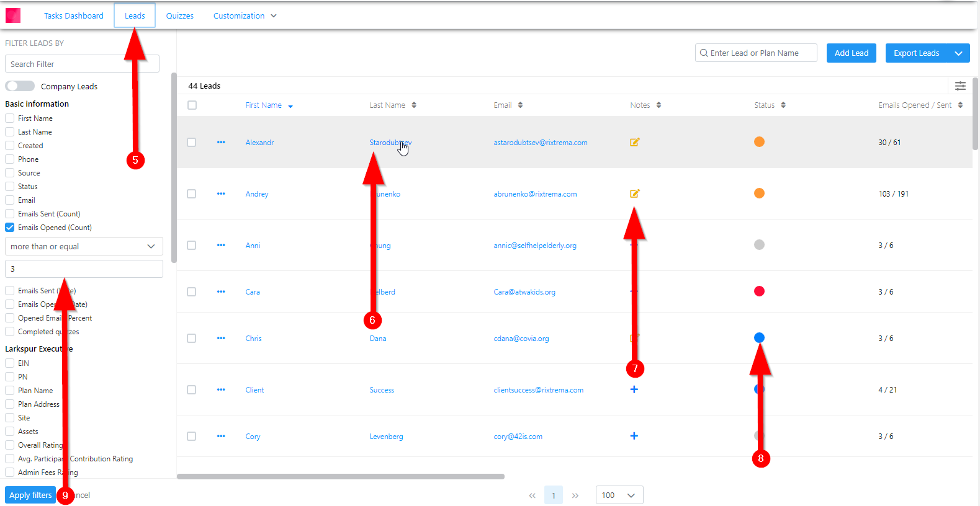Open the three-dot row menu for Andrey
The width and height of the screenshot is (980, 506).
[x=221, y=194]
